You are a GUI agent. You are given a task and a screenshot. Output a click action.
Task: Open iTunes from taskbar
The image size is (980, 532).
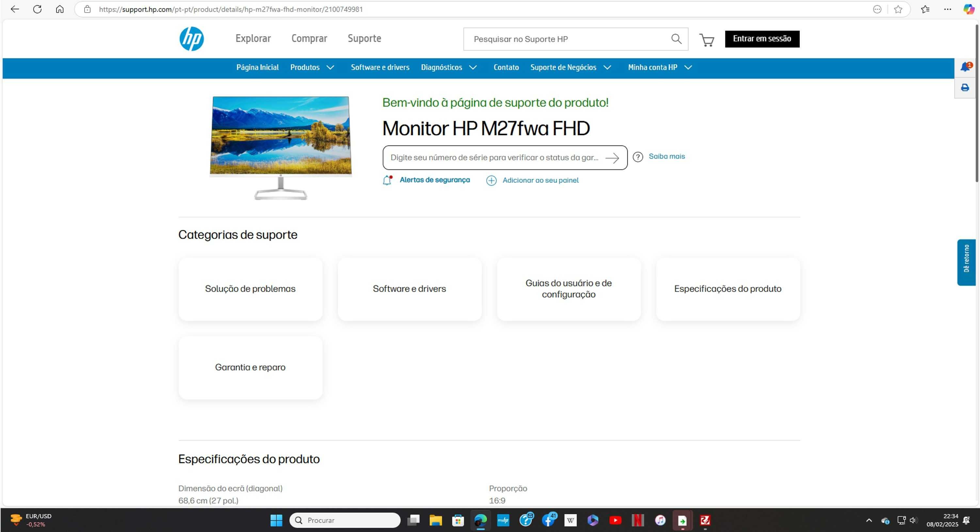click(x=660, y=520)
